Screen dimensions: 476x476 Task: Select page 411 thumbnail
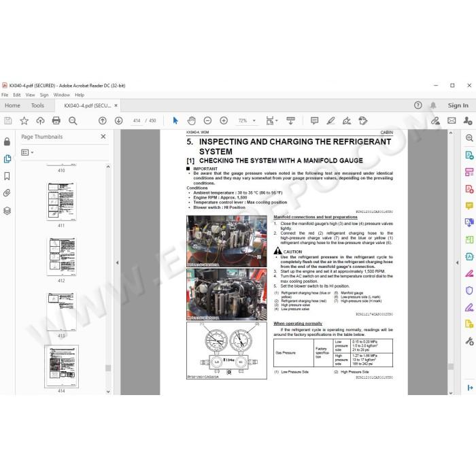pos(62,201)
